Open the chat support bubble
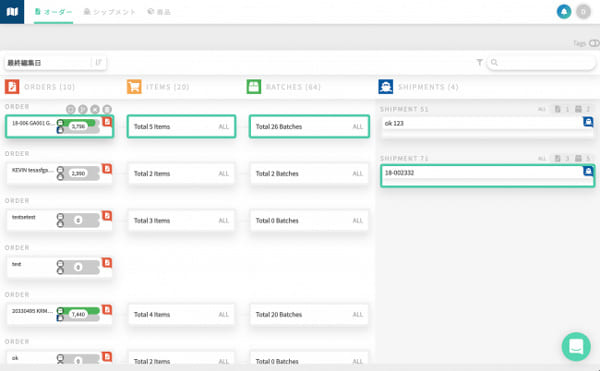 coord(576,347)
